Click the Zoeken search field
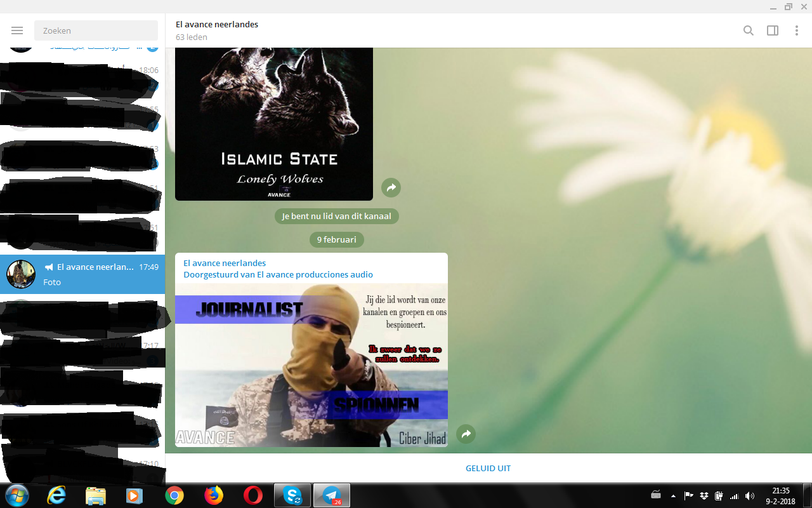 coord(96,30)
